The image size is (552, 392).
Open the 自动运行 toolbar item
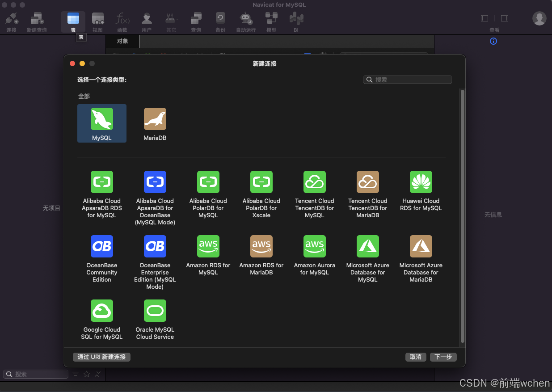pyautogui.click(x=246, y=22)
